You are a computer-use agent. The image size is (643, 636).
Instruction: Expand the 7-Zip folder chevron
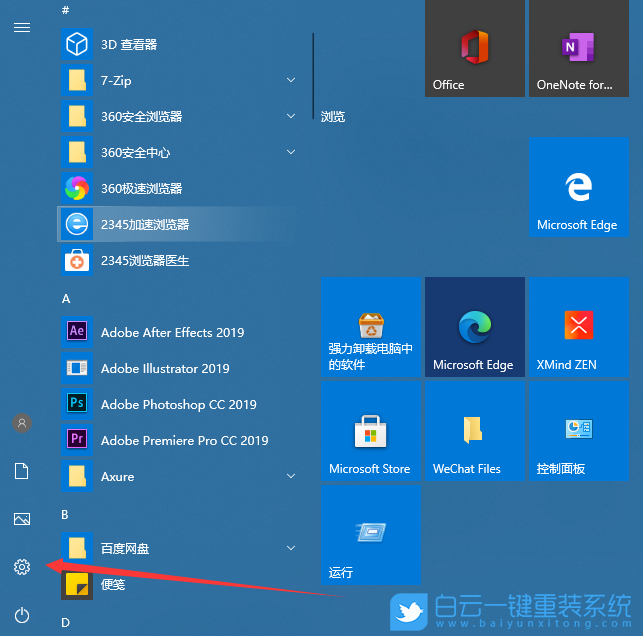click(x=291, y=80)
